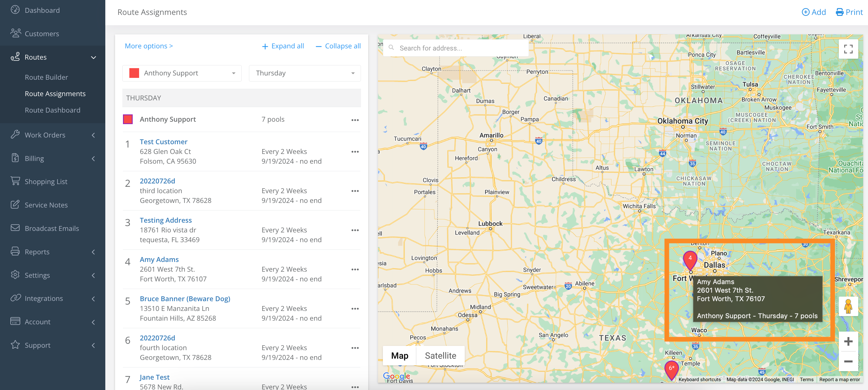Open options for Test Customer stop

[x=355, y=151]
